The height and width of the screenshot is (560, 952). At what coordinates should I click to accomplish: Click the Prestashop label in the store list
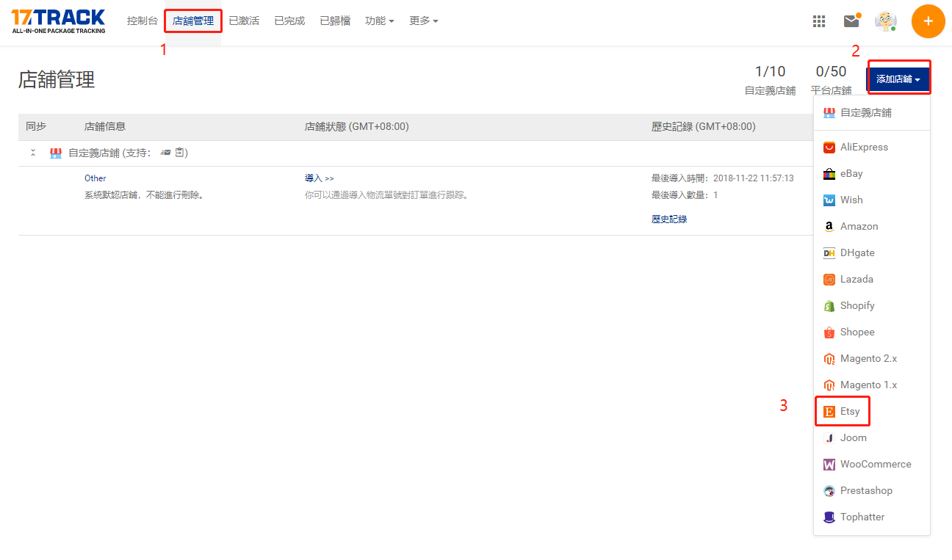click(867, 490)
